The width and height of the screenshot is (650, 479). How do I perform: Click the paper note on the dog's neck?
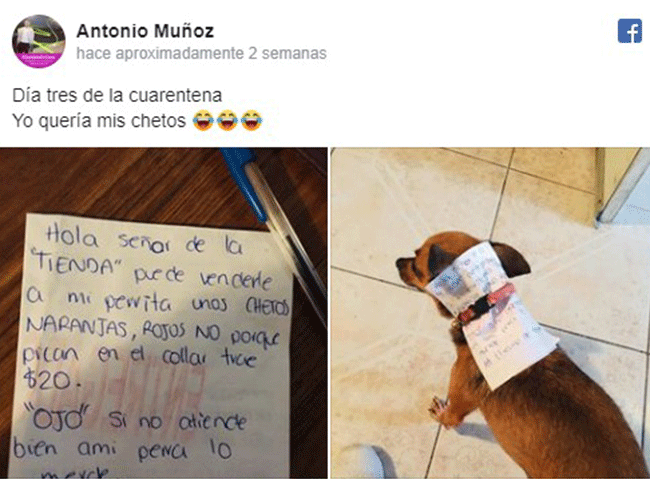[493, 315]
